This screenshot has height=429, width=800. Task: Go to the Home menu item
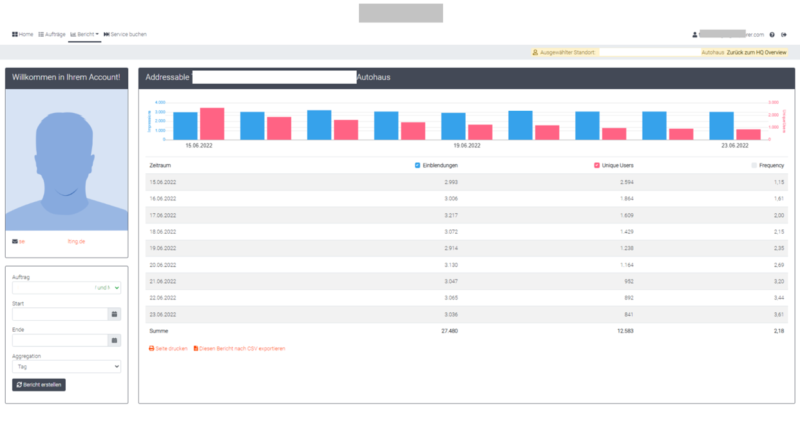click(x=22, y=34)
